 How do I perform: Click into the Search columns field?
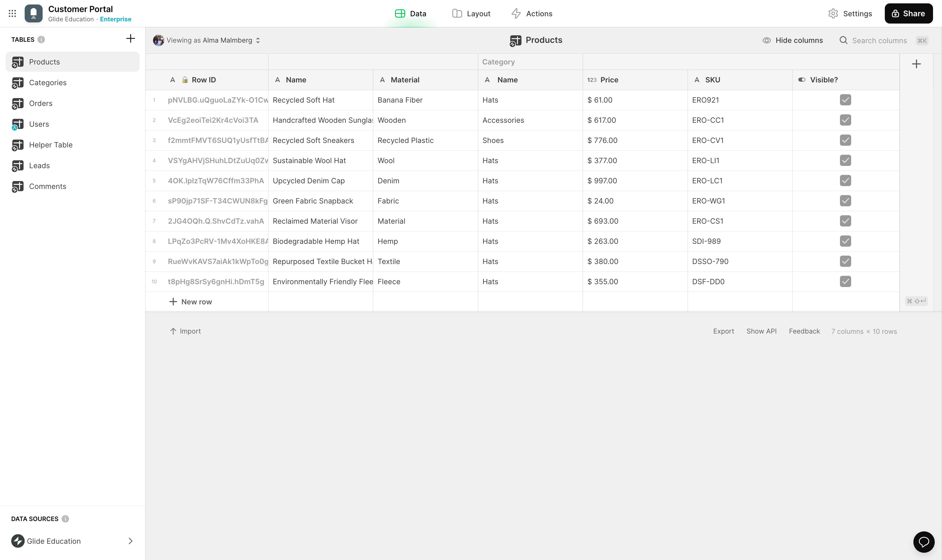pyautogui.click(x=879, y=40)
